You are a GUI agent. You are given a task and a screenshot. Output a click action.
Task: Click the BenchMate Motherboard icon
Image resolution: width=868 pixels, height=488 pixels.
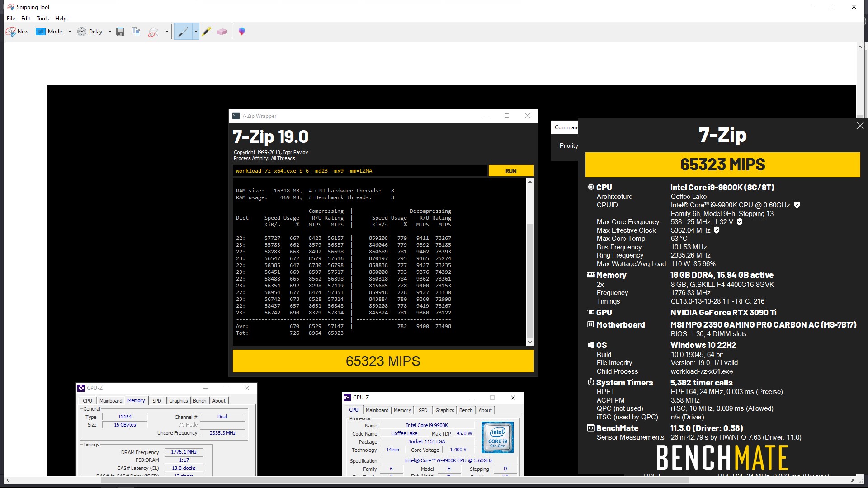coord(590,324)
